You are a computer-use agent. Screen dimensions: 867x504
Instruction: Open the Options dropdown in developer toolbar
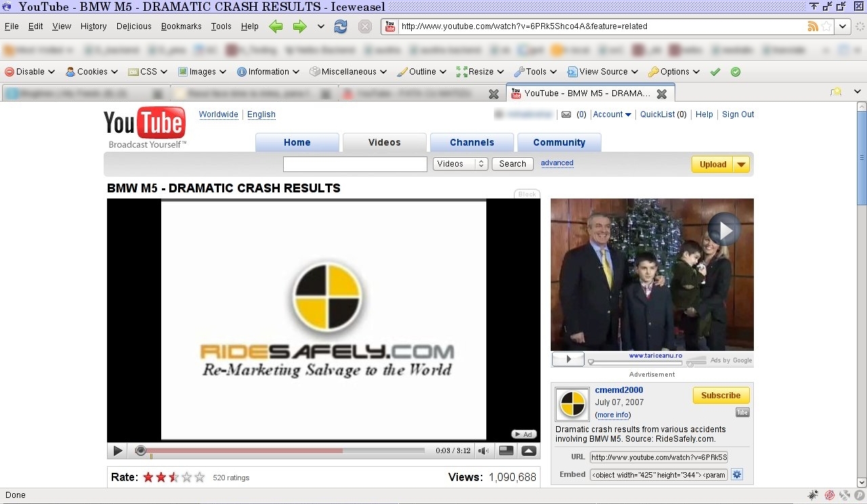click(674, 72)
